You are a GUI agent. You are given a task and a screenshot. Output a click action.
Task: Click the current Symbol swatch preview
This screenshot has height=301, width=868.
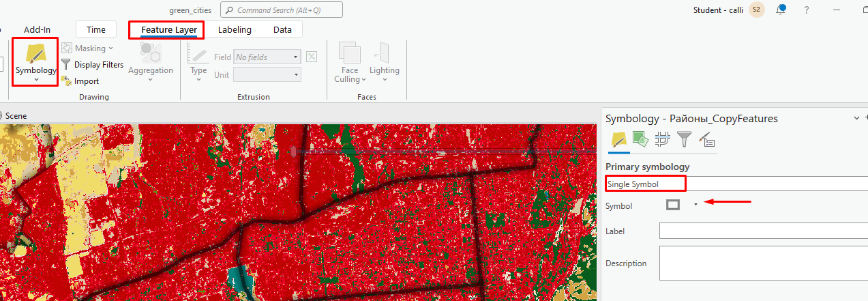673,205
